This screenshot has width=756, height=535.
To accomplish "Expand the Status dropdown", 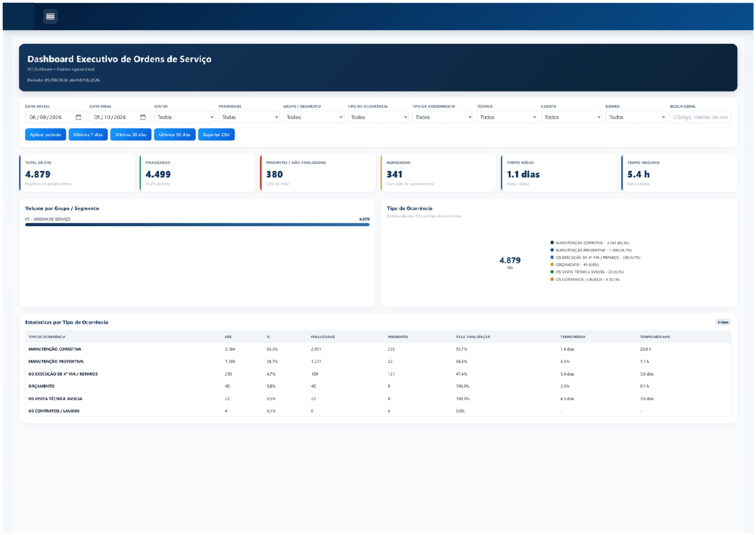I will tap(185, 117).
